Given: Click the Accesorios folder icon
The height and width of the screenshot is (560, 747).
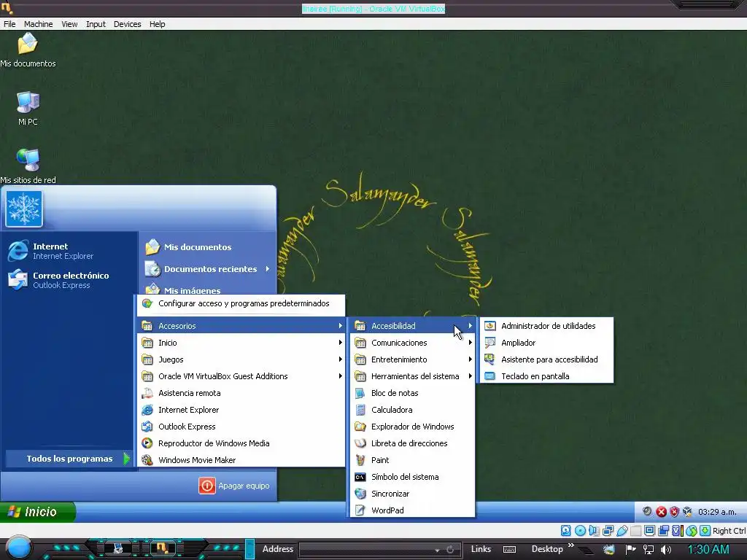Looking at the screenshot, I should pos(147,326).
